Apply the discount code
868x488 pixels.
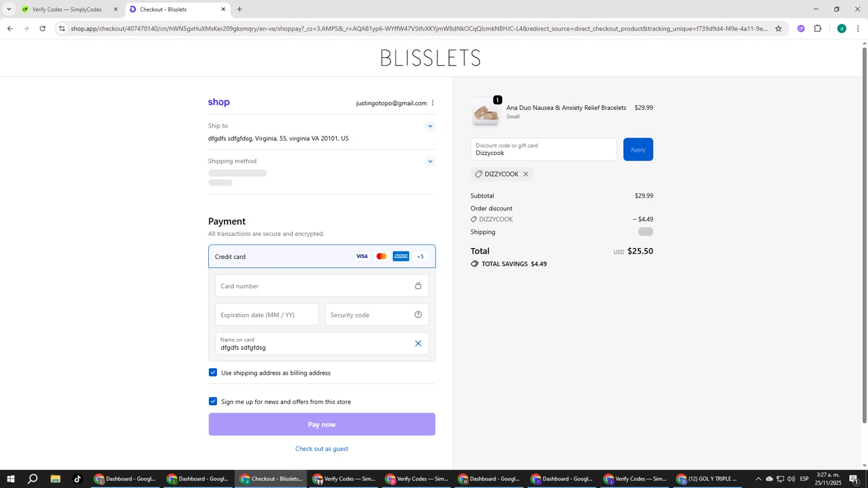pyautogui.click(x=638, y=149)
